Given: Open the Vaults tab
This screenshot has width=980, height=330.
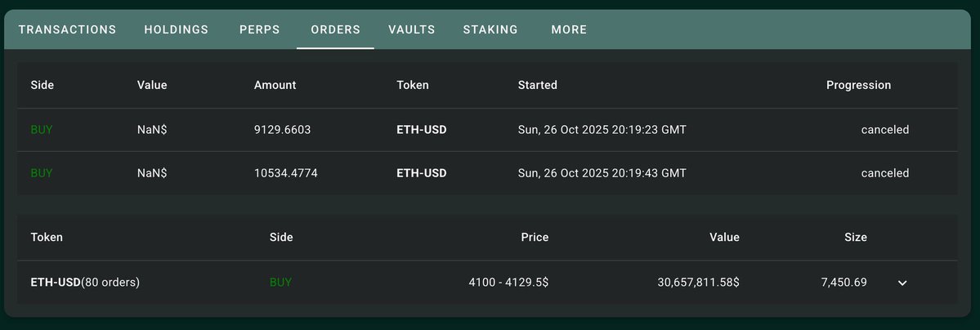Looking at the screenshot, I should (412, 29).
